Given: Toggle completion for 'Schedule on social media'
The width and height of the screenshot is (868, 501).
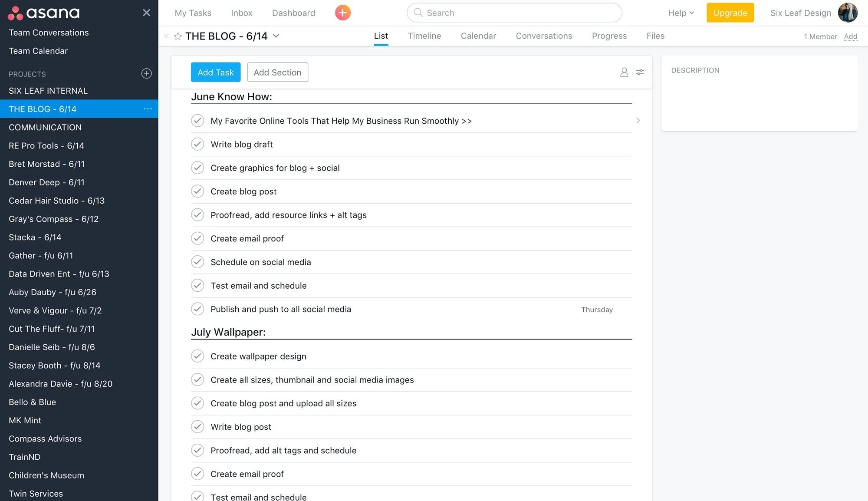Looking at the screenshot, I should click(x=197, y=262).
